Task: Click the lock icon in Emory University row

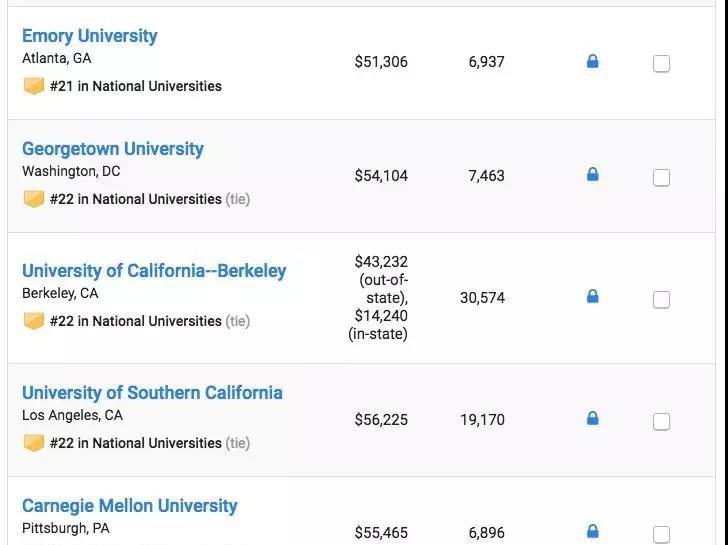Action: pos(592,62)
